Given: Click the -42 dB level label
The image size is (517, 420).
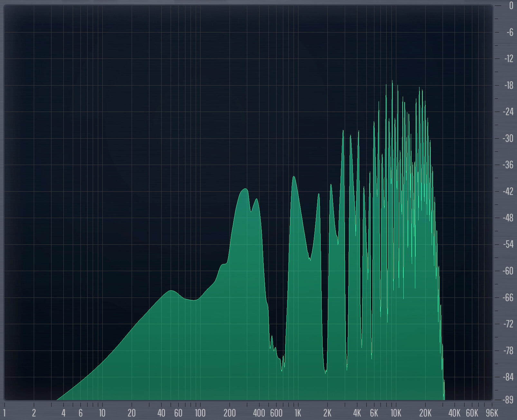Looking at the screenshot, I should tap(508, 192).
